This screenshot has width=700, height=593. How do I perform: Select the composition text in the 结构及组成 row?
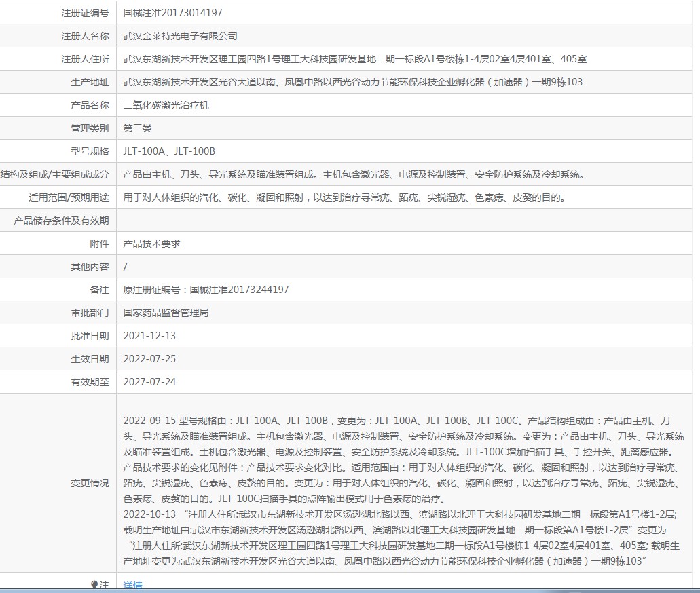tap(354, 174)
